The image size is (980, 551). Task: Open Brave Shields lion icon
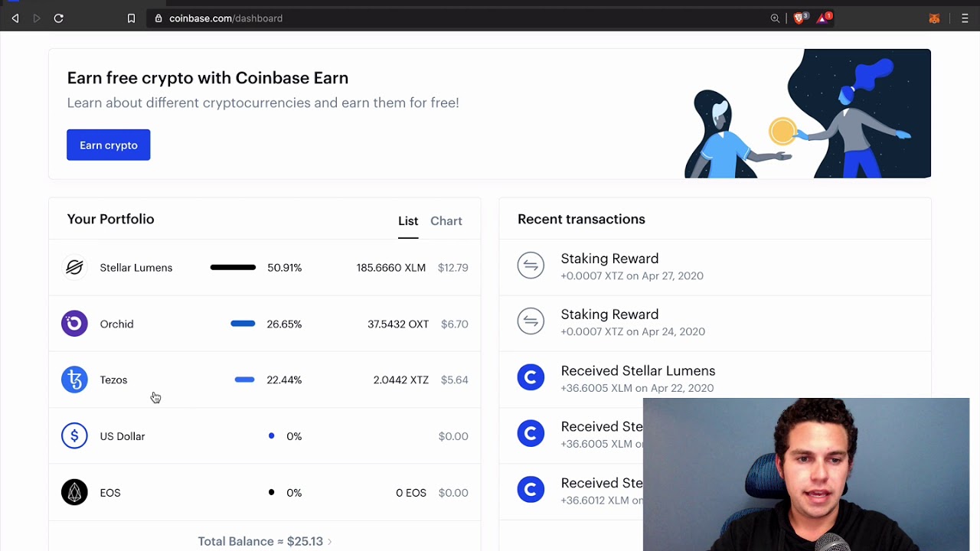tap(801, 18)
